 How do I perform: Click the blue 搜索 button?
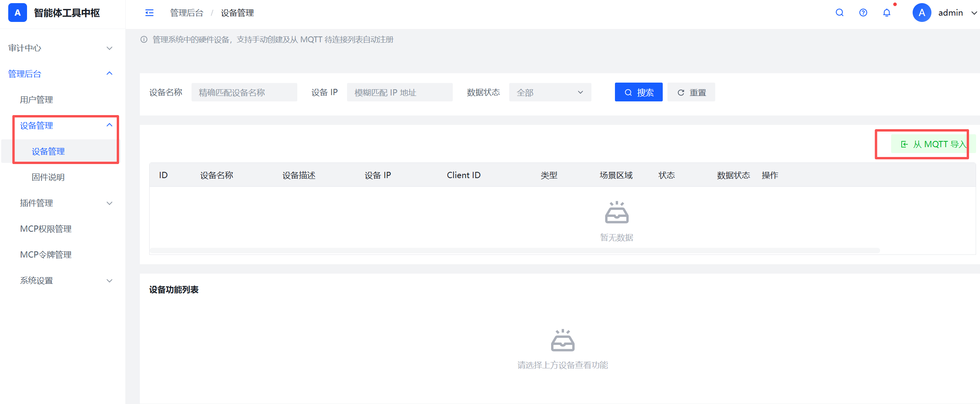pos(638,92)
